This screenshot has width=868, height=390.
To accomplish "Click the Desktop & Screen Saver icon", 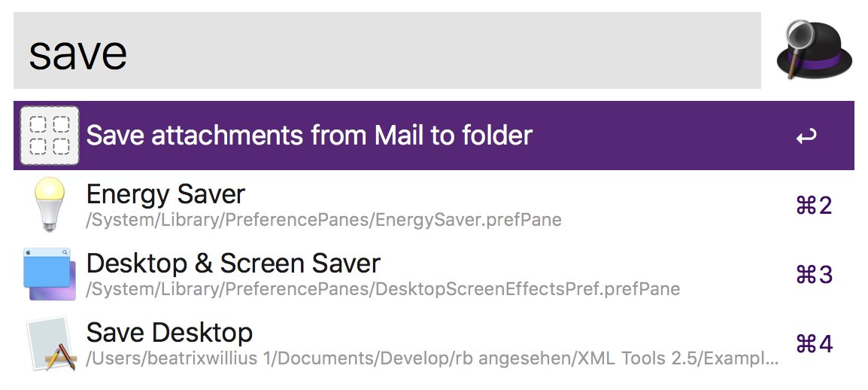I will [x=50, y=274].
